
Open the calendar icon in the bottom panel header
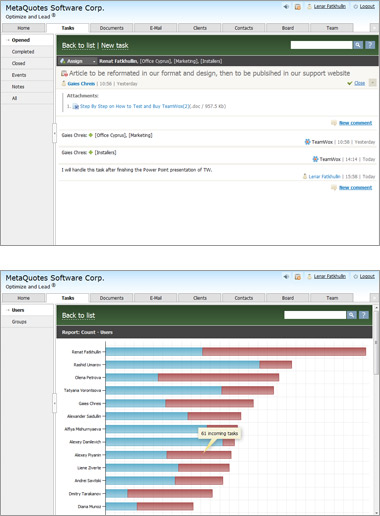pos(298,277)
